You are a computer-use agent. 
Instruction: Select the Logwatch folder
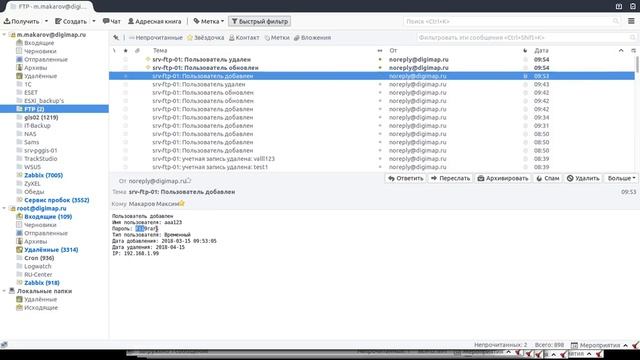[x=37, y=266]
